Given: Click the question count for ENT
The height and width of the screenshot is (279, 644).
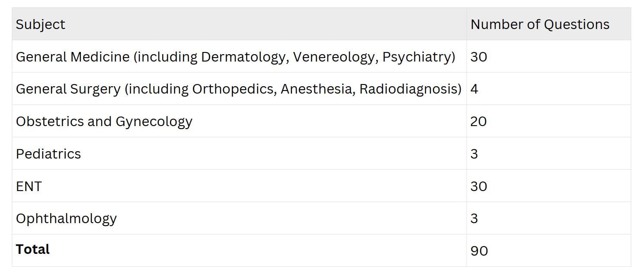Looking at the screenshot, I should pos(478,186).
